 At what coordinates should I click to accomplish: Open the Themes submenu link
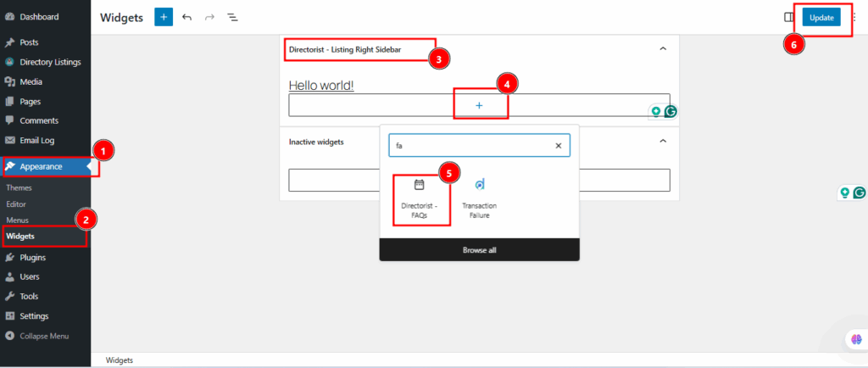tap(19, 187)
